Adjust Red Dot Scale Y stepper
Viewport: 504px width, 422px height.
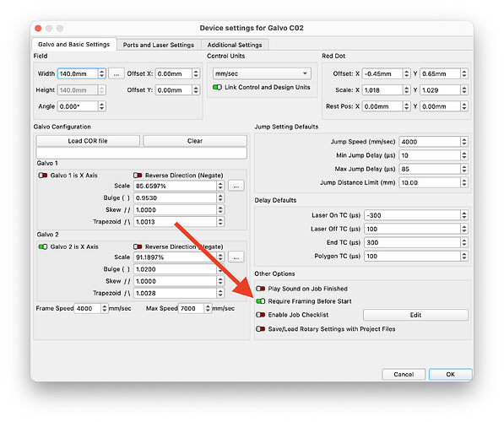pos(464,90)
